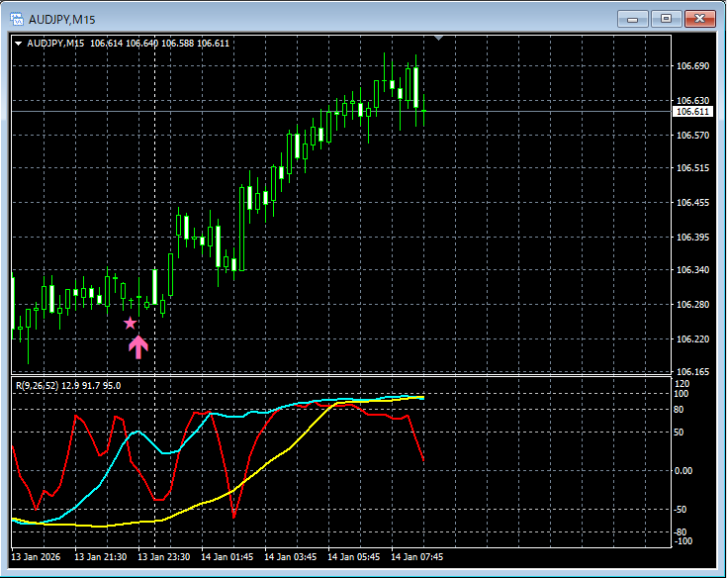Close the AUDJPY chart window
Screen dimensions: 728x578
[x=699, y=19]
